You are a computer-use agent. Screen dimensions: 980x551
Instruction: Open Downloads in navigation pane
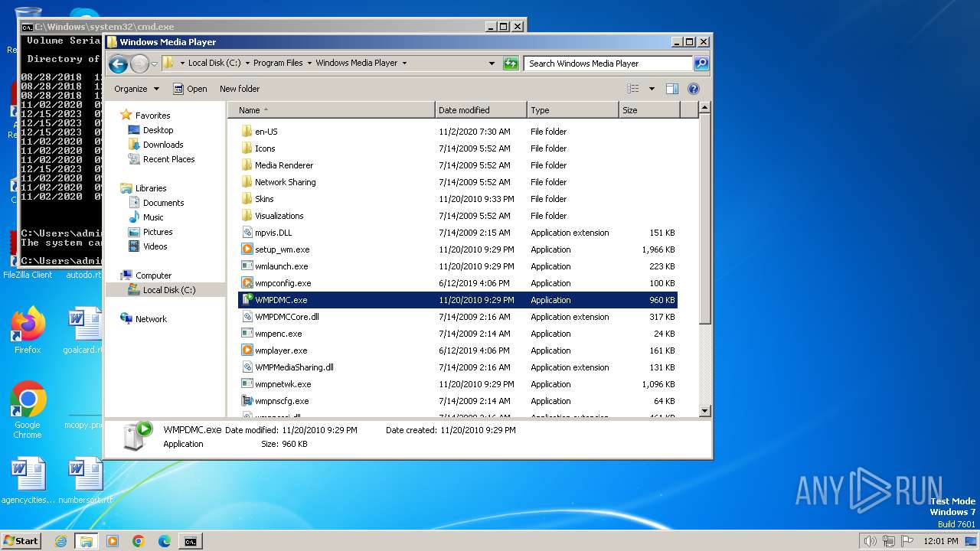163,145
